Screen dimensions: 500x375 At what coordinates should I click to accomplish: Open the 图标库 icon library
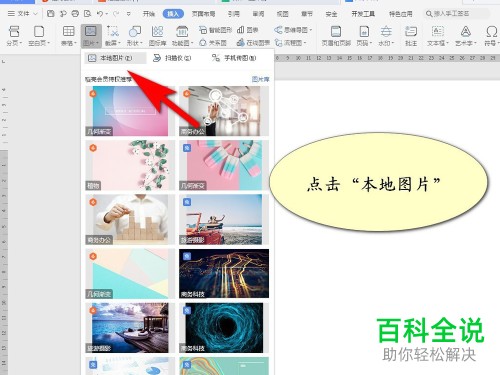point(157,36)
